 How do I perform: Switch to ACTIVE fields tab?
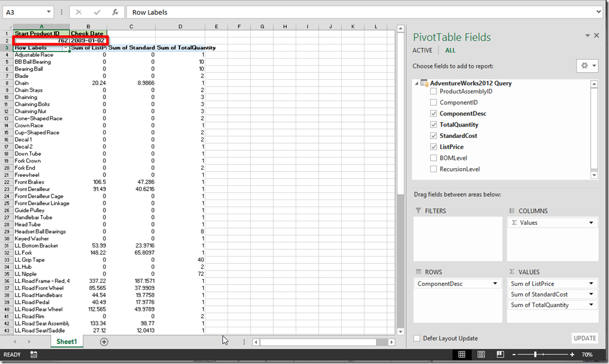(x=422, y=50)
